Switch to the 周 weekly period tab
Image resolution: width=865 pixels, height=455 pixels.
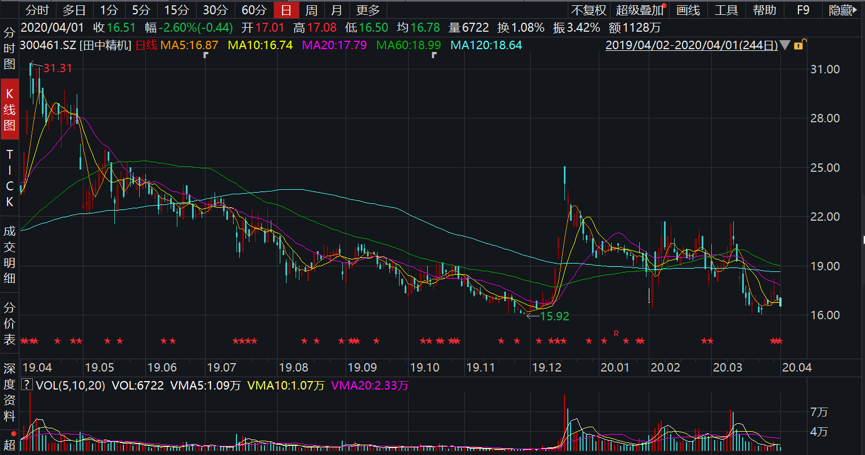tap(311, 10)
